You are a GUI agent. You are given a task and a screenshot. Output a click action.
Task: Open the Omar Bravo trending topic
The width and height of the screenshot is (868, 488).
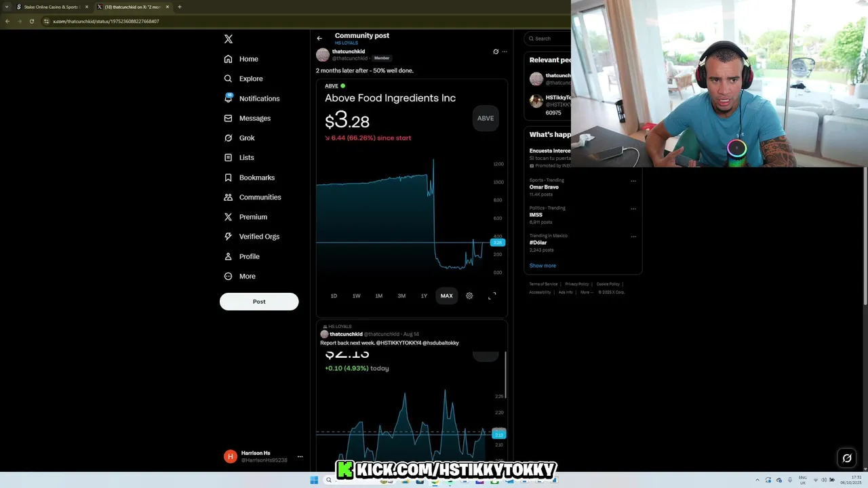[544, 187]
